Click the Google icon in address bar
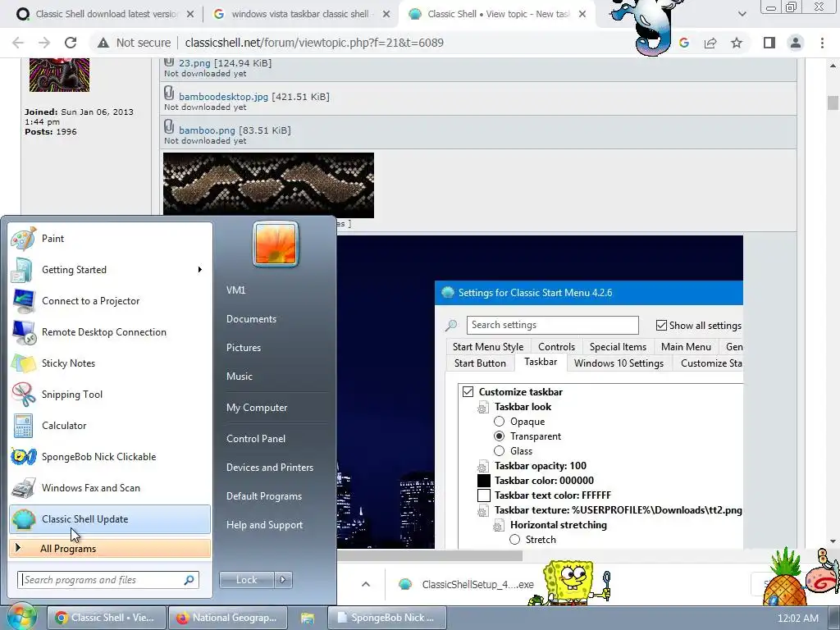Viewport: 840px width, 630px height. [684, 43]
